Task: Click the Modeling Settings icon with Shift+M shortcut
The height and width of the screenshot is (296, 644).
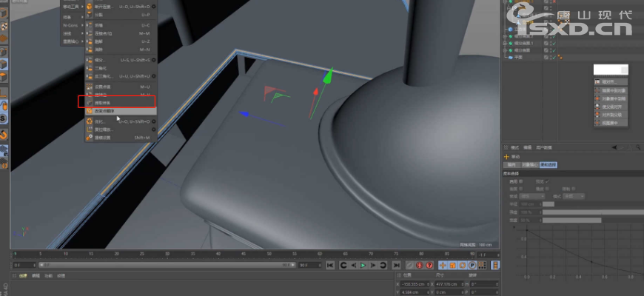Action: [90, 137]
